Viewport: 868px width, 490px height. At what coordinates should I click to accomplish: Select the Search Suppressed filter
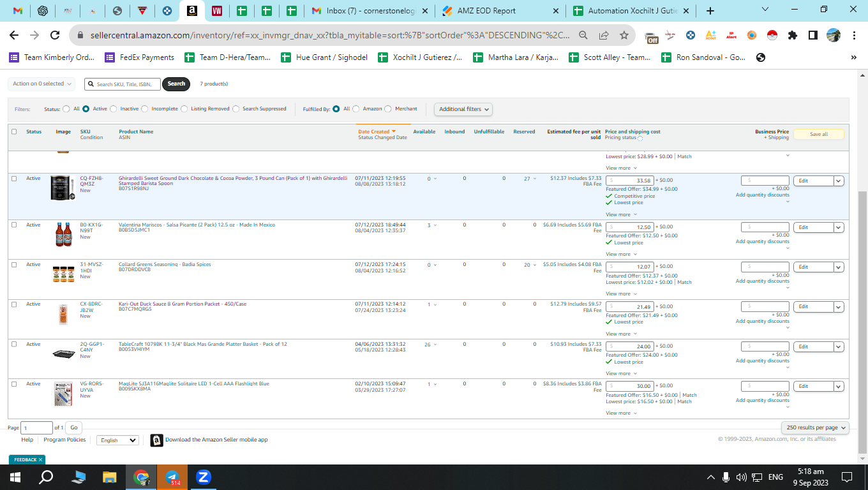pos(236,109)
